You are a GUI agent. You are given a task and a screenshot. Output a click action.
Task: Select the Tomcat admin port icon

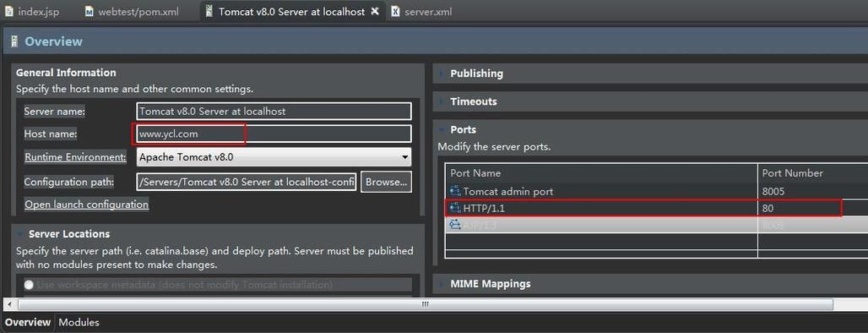(455, 191)
